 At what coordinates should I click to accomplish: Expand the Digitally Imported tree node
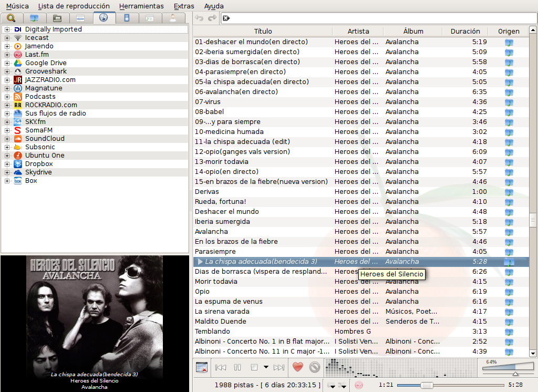[x=7, y=29]
